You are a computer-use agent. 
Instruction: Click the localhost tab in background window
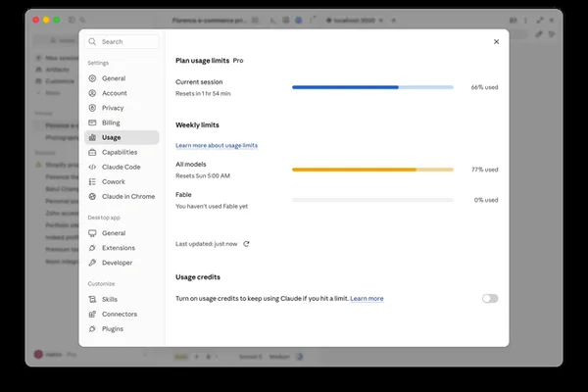tap(354, 21)
